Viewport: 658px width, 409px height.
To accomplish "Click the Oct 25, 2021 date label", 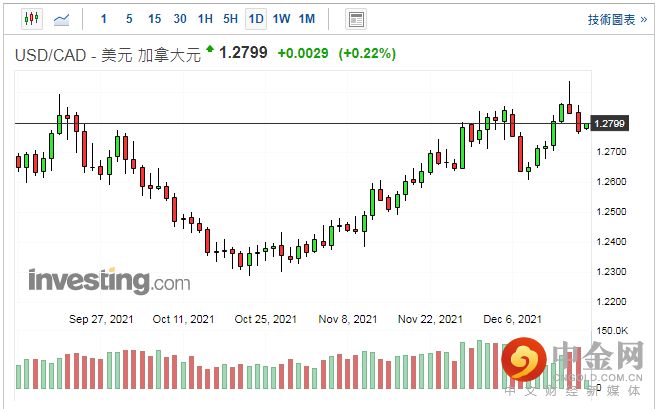I will tap(266, 319).
